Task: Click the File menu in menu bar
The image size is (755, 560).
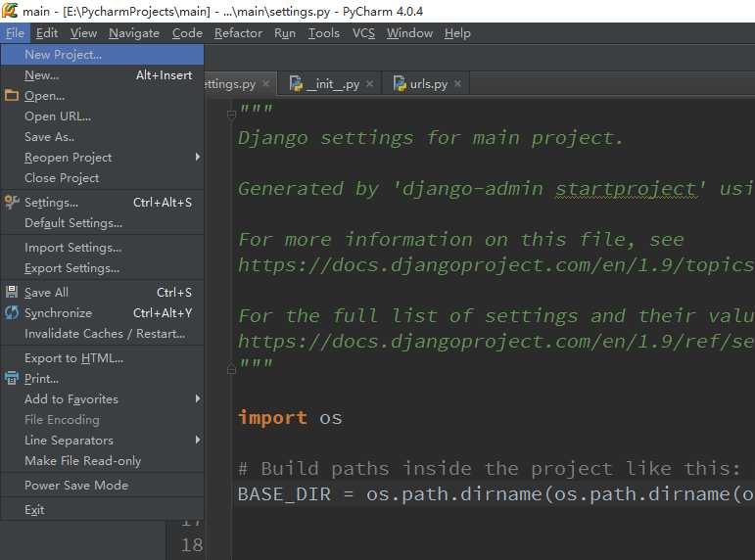Action: click(15, 33)
